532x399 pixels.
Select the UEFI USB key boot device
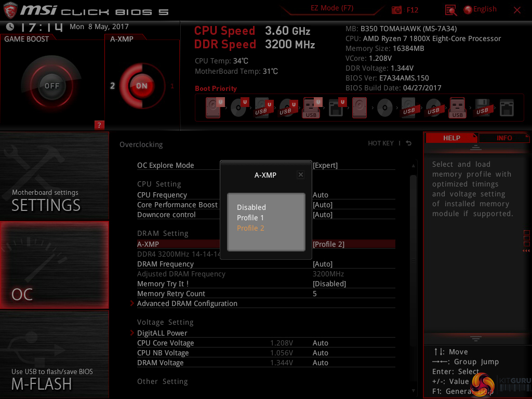(312, 108)
